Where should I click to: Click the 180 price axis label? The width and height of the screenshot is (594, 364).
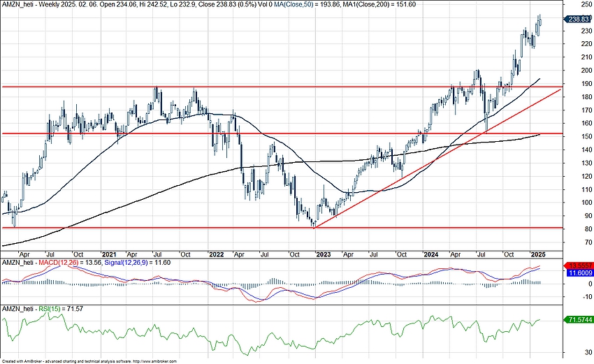coord(587,97)
